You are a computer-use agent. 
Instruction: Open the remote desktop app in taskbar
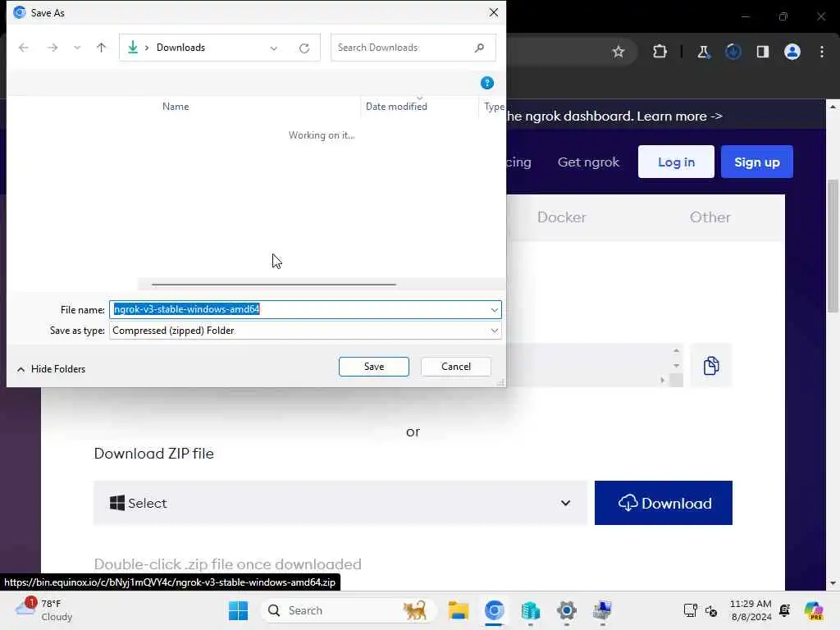(602, 610)
